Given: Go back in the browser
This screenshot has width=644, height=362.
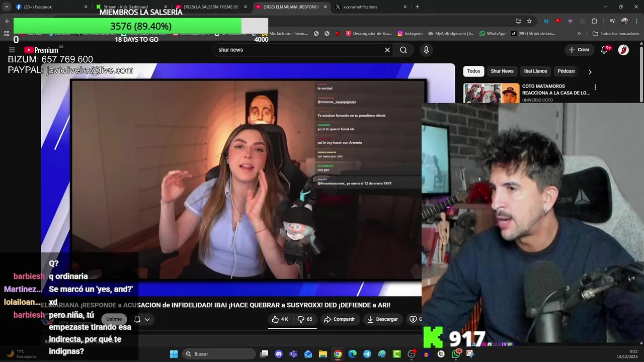Looking at the screenshot, I should point(7,21).
